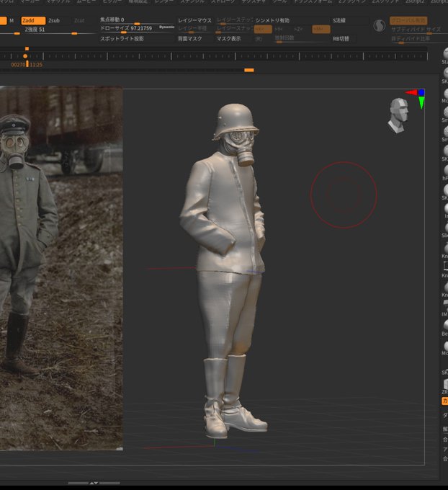
Task: Open the トランスフォーム menu
Action: pos(313,1)
